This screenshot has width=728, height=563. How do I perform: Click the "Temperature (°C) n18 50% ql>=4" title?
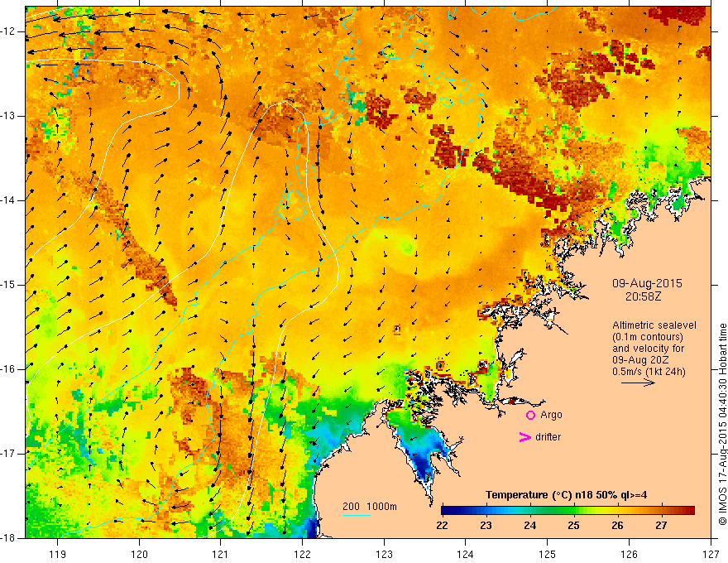click(x=566, y=495)
